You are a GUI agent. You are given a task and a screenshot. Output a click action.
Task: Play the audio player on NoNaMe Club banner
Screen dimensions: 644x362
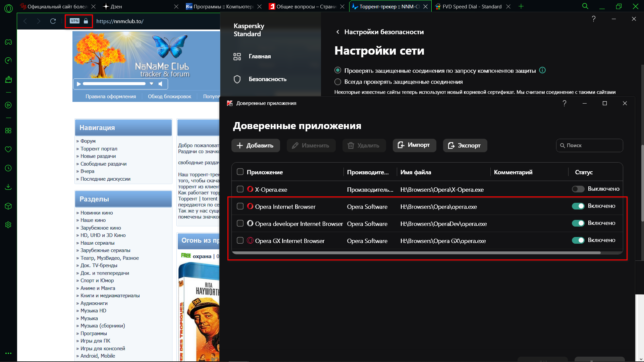(78, 84)
